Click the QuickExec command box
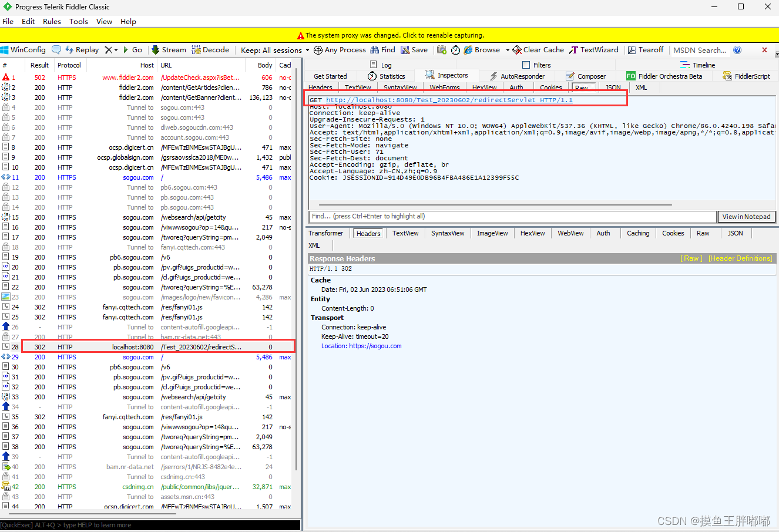This screenshot has height=532, width=779. (x=150, y=525)
